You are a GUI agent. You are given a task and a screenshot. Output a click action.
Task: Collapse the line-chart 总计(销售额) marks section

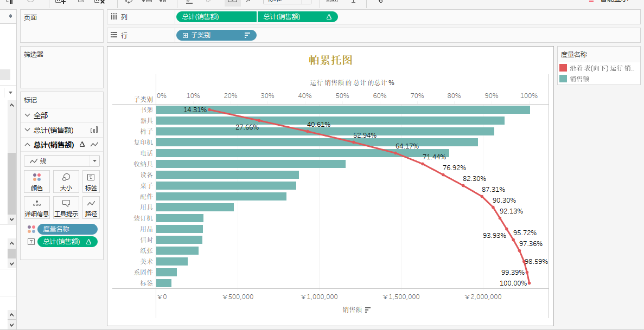pos(28,145)
